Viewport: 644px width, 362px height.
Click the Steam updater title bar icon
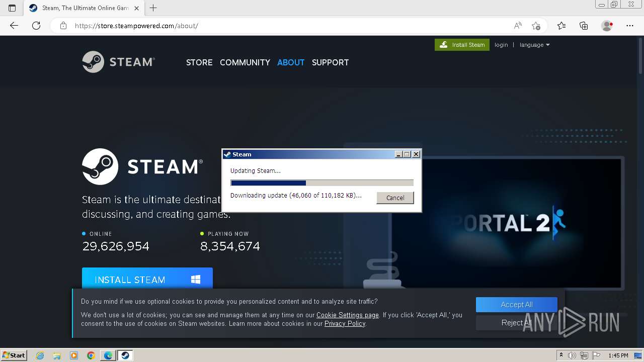pos(227,154)
